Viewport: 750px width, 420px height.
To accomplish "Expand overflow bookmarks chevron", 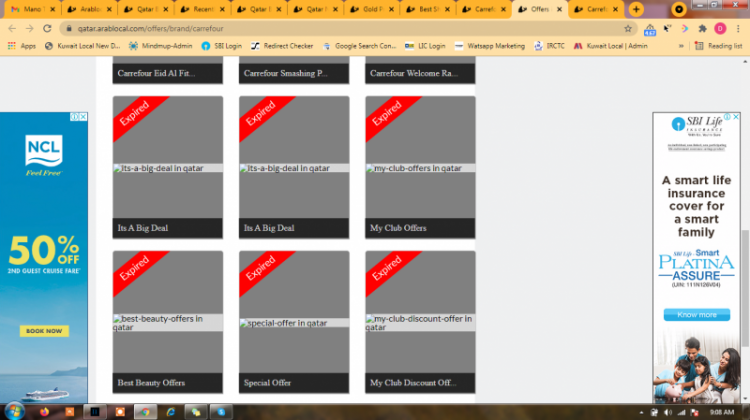I will coord(681,46).
